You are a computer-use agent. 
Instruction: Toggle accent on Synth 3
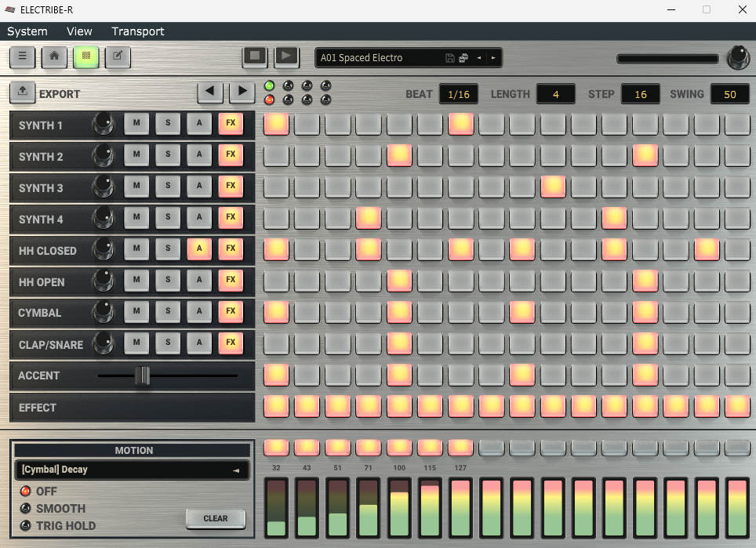(x=199, y=186)
